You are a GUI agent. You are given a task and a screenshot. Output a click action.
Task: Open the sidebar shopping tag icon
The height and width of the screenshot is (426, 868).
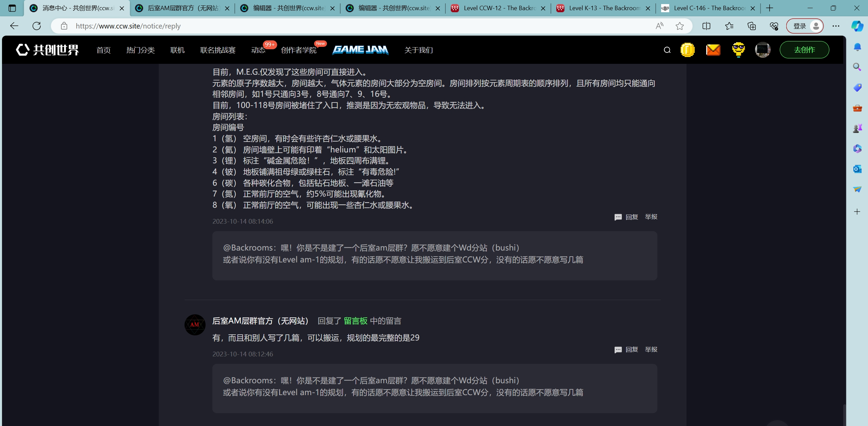pyautogui.click(x=857, y=88)
